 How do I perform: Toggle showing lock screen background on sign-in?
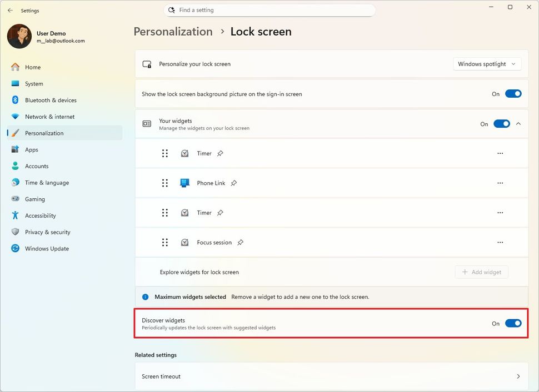point(512,93)
